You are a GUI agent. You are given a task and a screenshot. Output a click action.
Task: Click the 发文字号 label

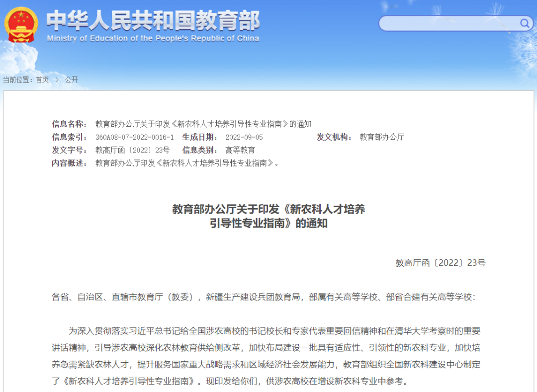pyautogui.click(x=69, y=150)
